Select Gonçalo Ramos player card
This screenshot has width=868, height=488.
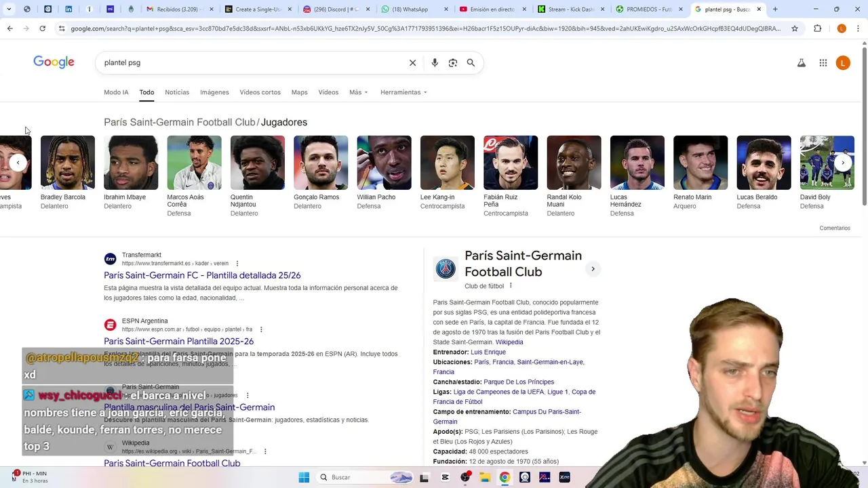(x=321, y=173)
